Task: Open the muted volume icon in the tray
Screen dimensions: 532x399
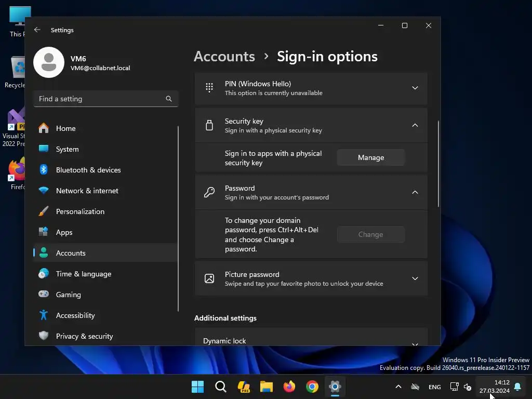Action: click(468, 387)
